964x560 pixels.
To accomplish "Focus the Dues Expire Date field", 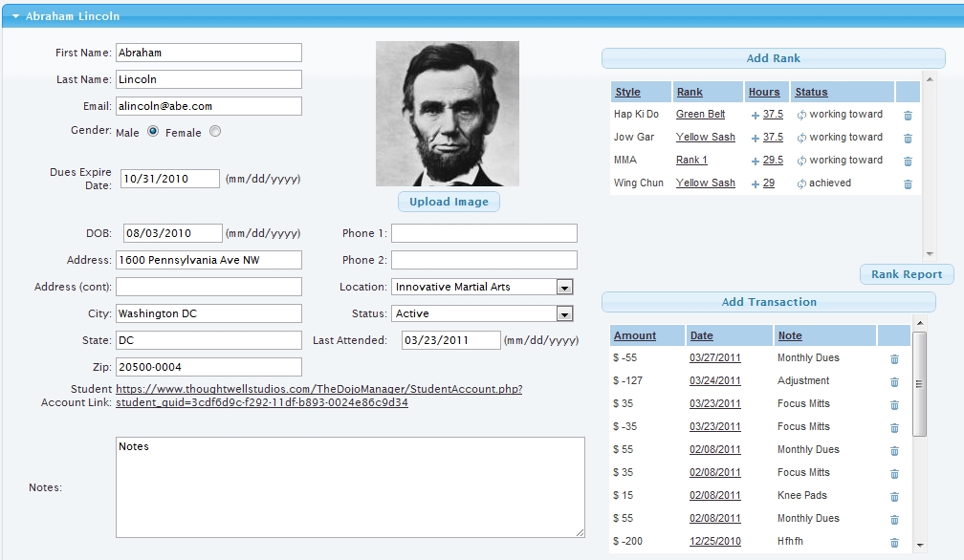I will click(x=169, y=179).
